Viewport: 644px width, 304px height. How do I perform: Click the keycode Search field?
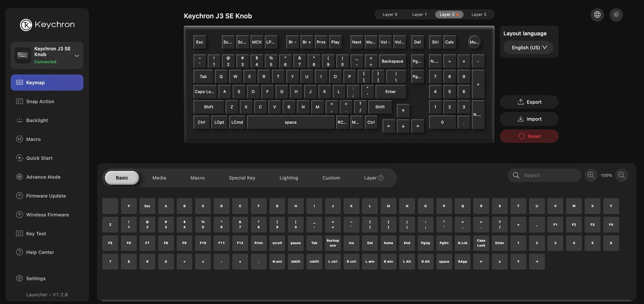click(544, 175)
